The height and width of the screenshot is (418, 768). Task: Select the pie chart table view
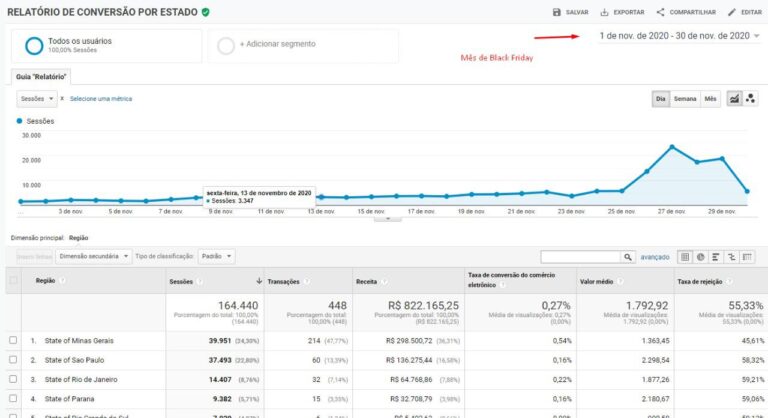click(x=701, y=257)
